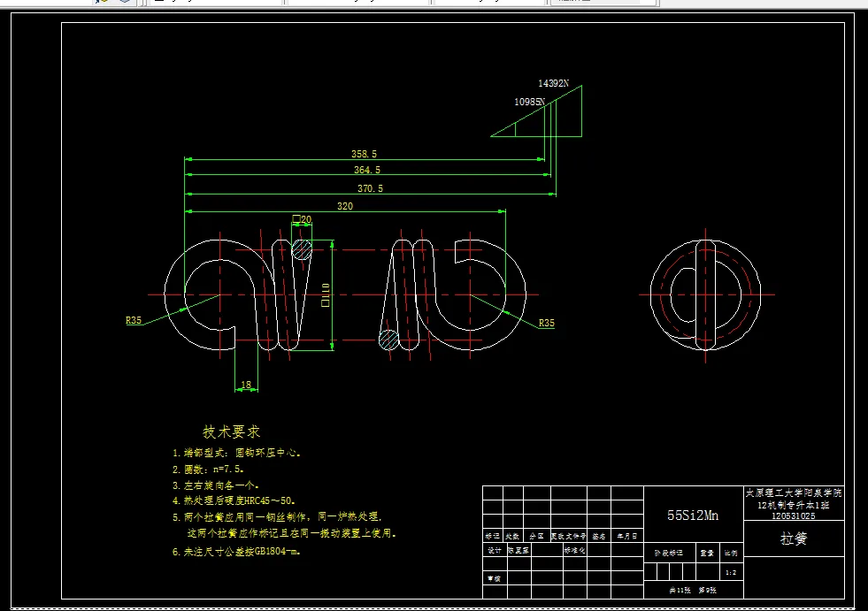
Task: Click the wire diameter 20 dimension text
Action: pos(302,219)
